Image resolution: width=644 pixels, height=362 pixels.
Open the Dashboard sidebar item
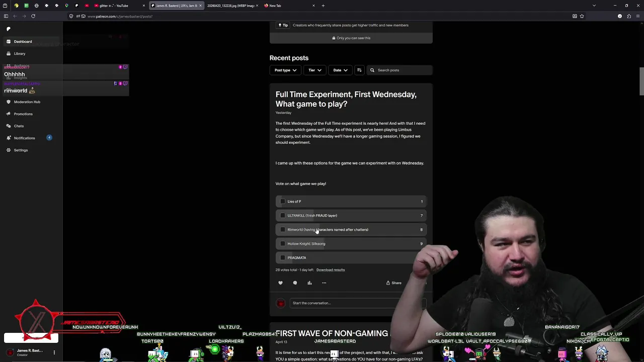coord(31,42)
